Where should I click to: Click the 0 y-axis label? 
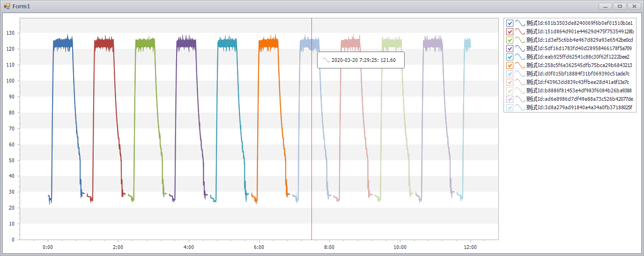tap(13, 240)
